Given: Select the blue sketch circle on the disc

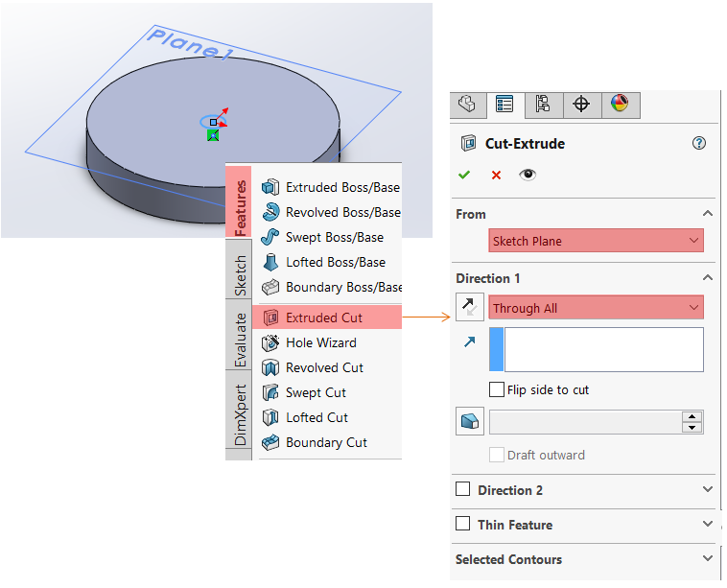Looking at the screenshot, I should 213,122.
